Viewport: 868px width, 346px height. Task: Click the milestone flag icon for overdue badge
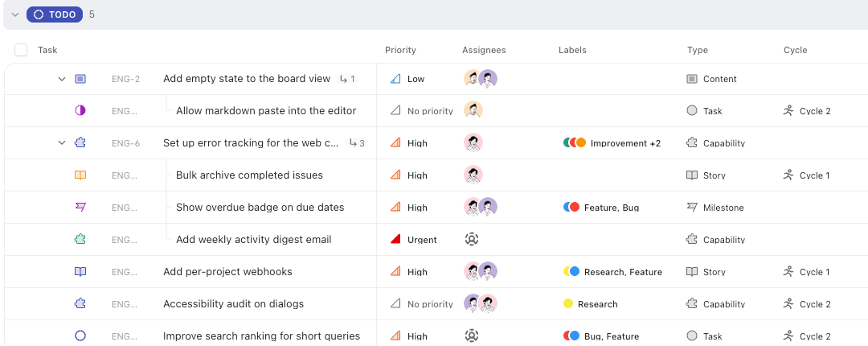pos(80,207)
